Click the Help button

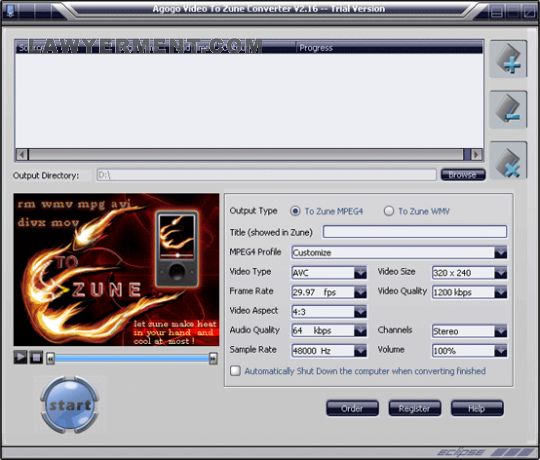477,408
